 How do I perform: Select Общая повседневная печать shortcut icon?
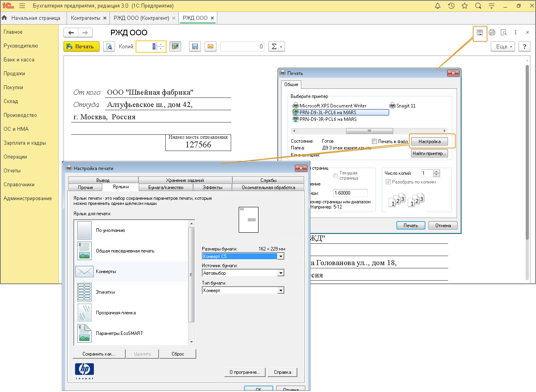click(84, 251)
